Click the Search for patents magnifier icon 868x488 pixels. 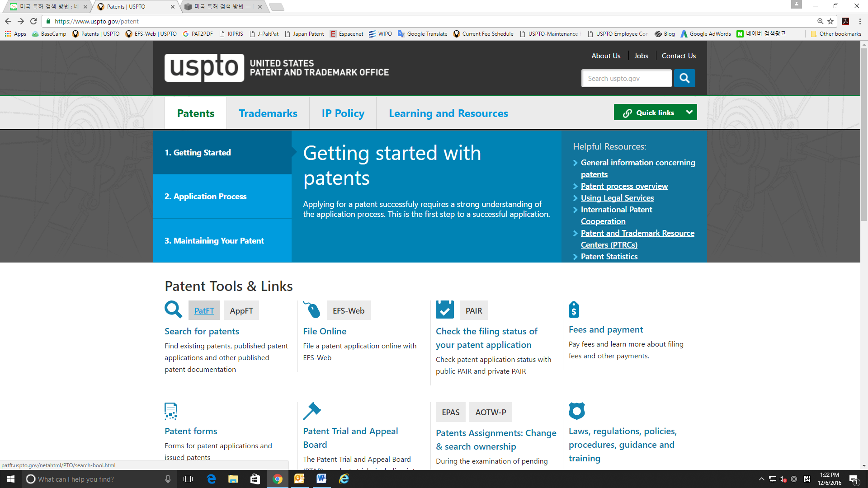(x=174, y=310)
